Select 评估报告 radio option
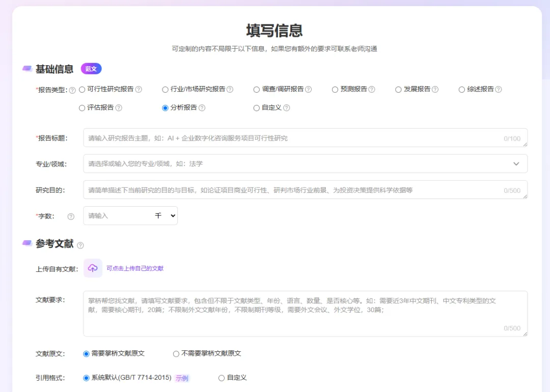This screenshot has height=392, width=550. point(81,108)
